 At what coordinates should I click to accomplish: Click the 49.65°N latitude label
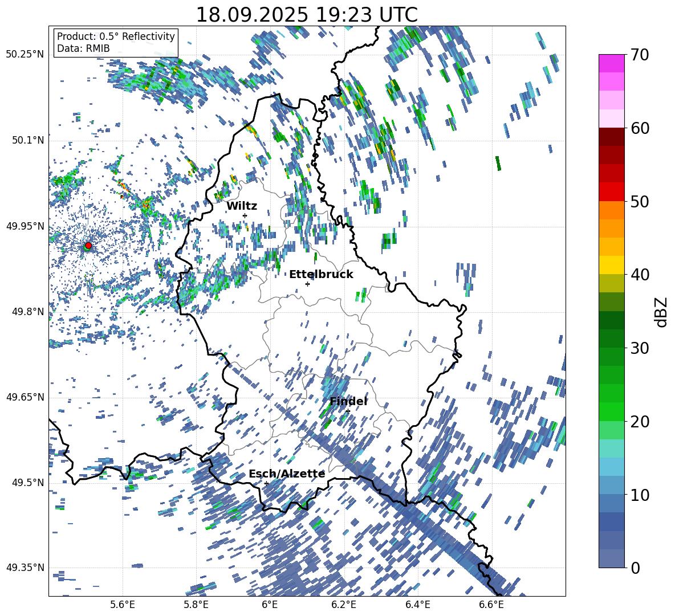coord(25,397)
